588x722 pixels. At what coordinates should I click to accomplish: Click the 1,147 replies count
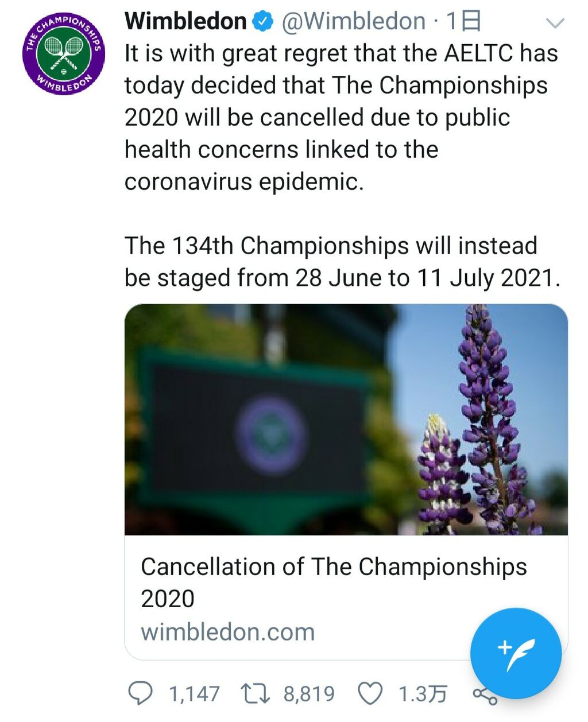(x=194, y=694)
